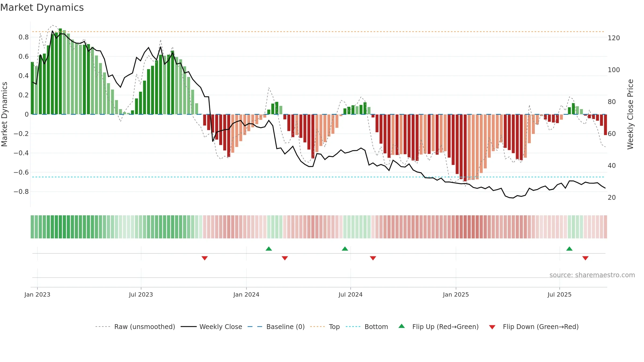The width and height of the screenshot is (644, 362).
Task: Click the 60 price axis tick label
Action: (x=612, y=134)
